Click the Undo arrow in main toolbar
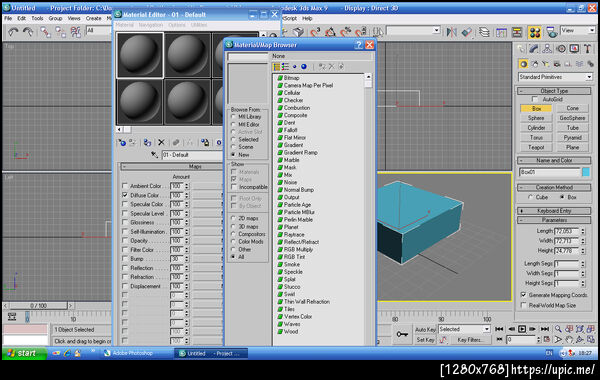600x380 pixels. [x=13, y=32]
